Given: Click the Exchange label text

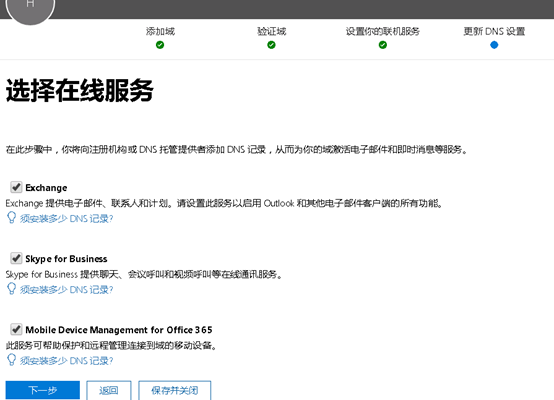Looking at the screenshot, I should pos(46,188).
